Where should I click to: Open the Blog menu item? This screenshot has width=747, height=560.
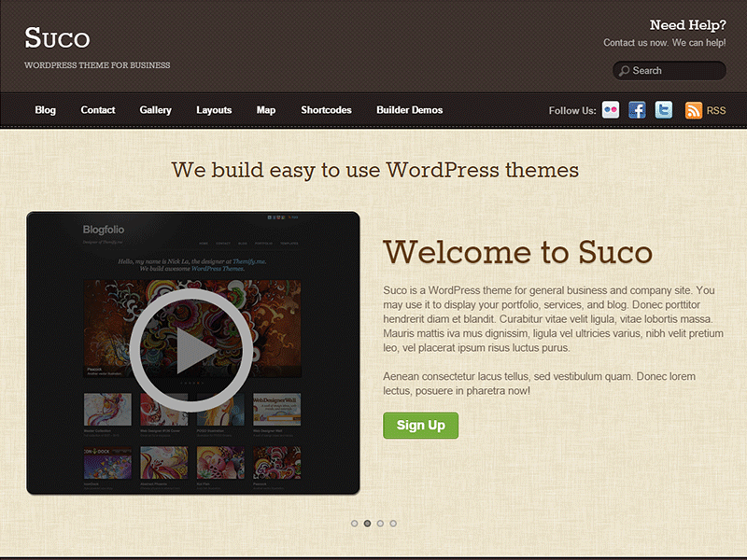click(x=46, y=110)
